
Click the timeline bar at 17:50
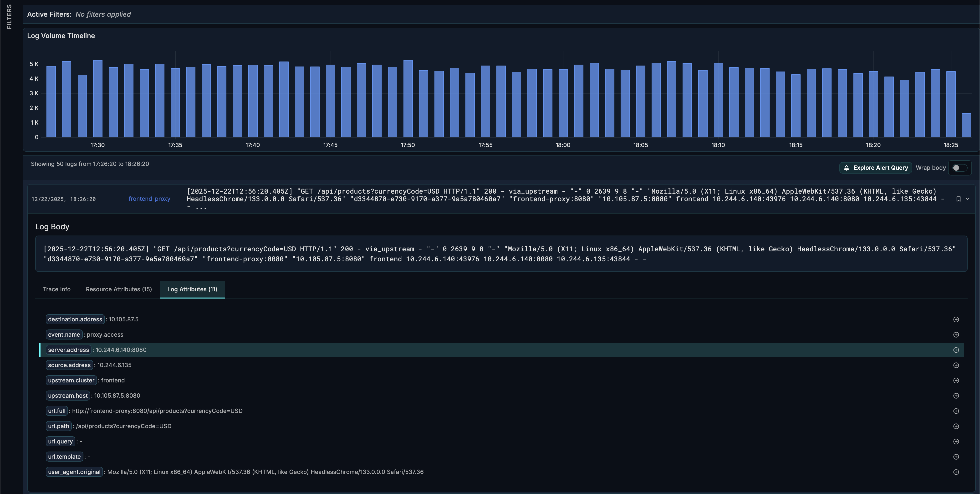pyautogui.click(x=408, y=99)
